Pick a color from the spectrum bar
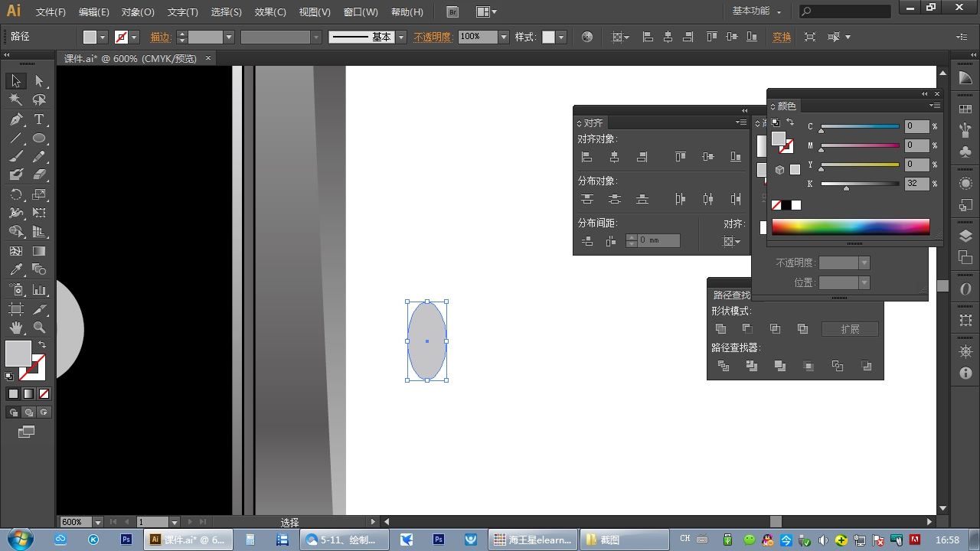This screenshot has width=980, height=551. pyautogui.click(x=851, y=227)
